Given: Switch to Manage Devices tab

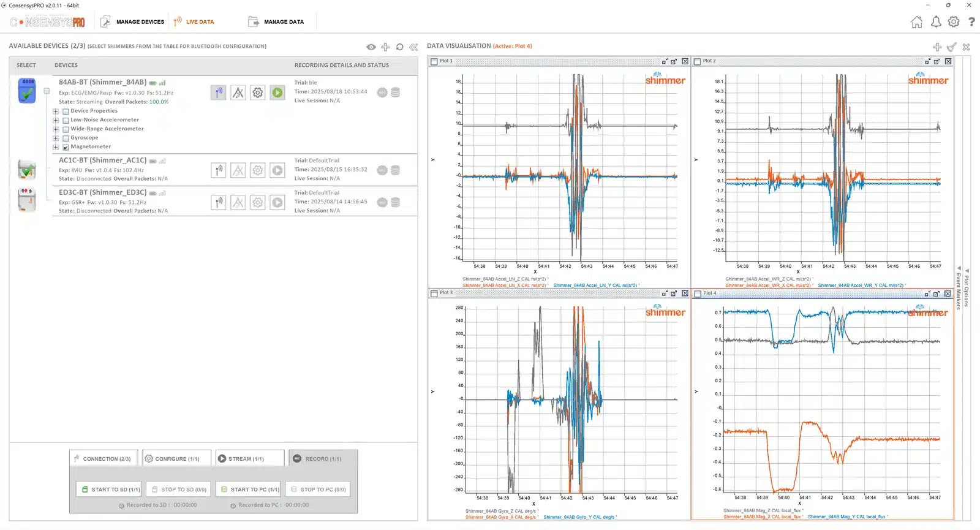Looking at the screenshot, I should coord(132,22).
